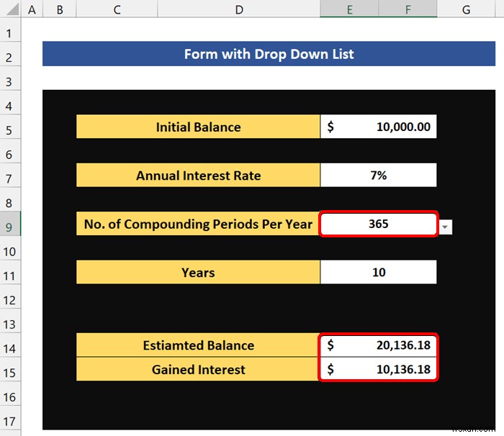The image size is (504, 436).
Task: Select the Estimated Balance value 20,136.18
Action: click(x=379, y=345)
